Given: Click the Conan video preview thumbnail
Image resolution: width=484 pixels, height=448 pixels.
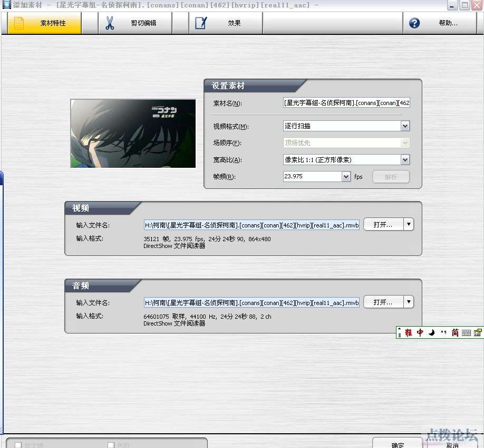Looking at the screenshot, I should pos(133,134).
